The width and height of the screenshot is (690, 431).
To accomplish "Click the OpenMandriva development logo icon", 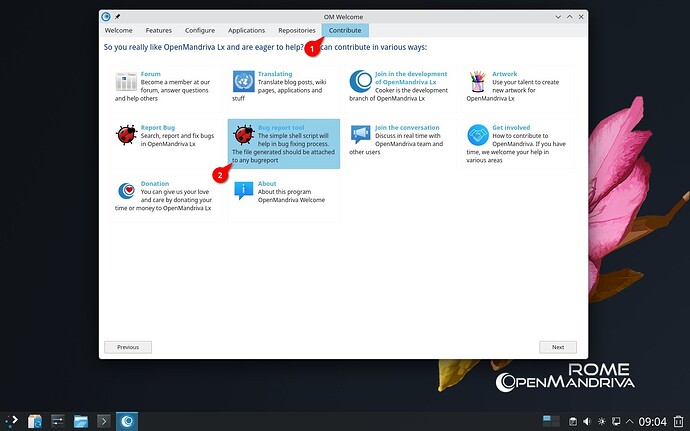I will 361,81.
